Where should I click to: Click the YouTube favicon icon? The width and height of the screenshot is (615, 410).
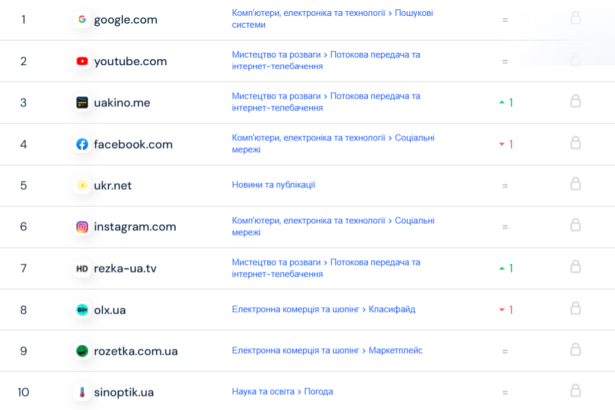click(82, 61)
